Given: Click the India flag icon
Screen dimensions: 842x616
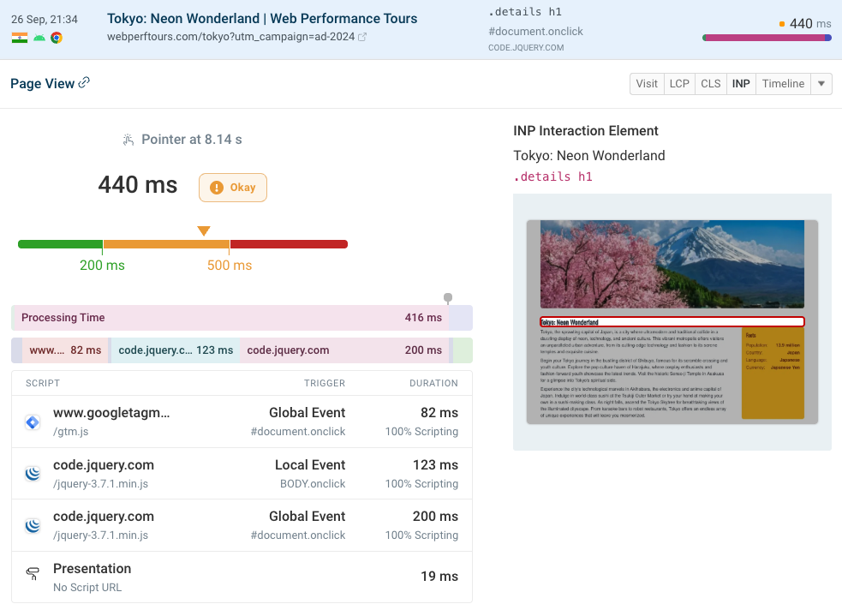Looking at the screenshot, I should (x=20, y=38).
